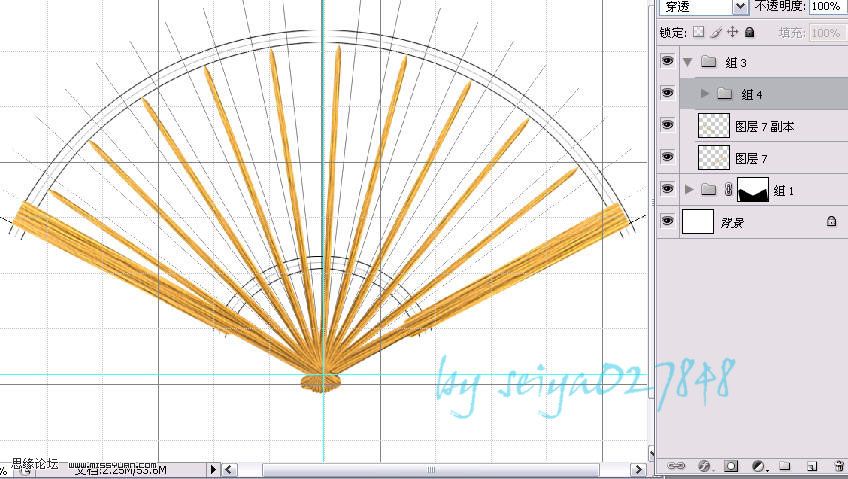Lock layer position with move icon
Image resolution: width=848 pixels, height=479 pixels.
coord(732,32)
